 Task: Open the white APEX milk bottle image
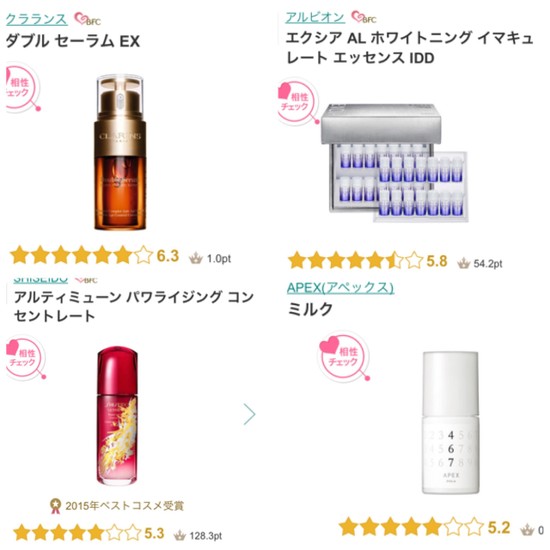pyautogui.click(x=450, y=423)
